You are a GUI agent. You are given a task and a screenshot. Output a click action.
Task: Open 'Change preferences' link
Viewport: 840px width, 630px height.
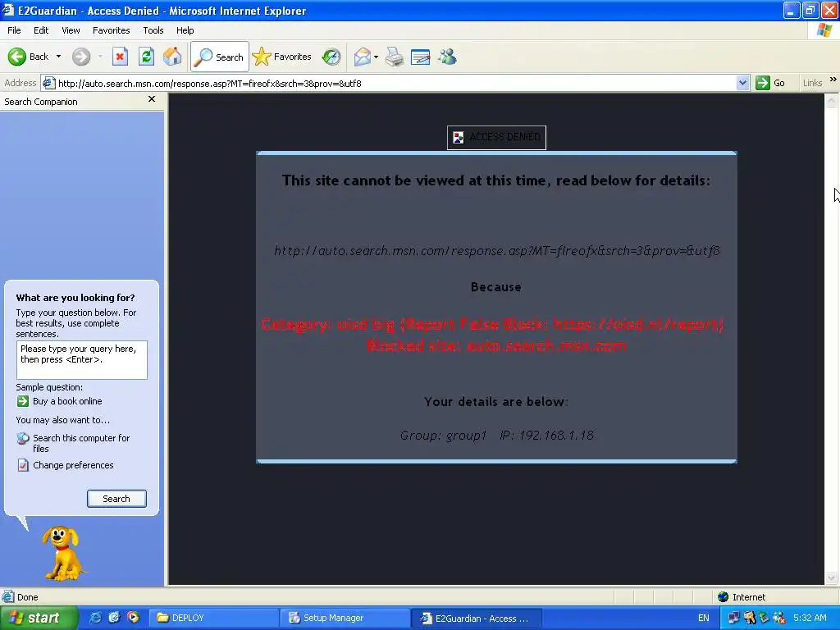click(73, 465)
